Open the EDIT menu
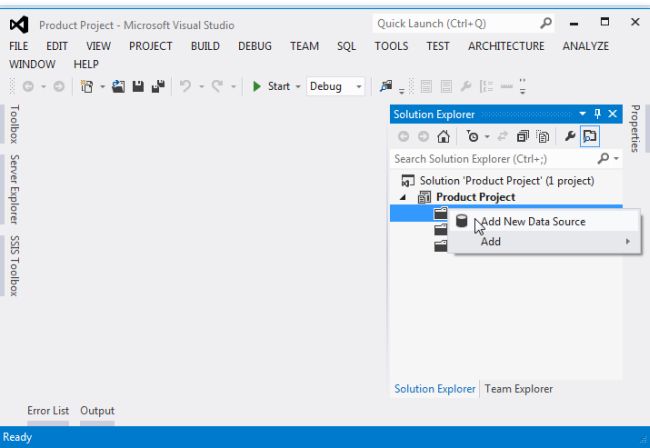The image size is (650, 448). click(57, 46)
